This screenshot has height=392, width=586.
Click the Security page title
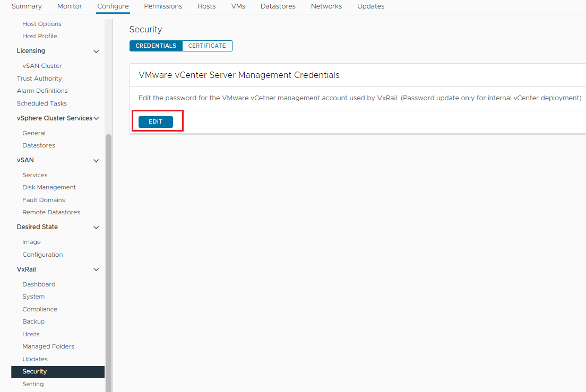click(x=146, y=30)
